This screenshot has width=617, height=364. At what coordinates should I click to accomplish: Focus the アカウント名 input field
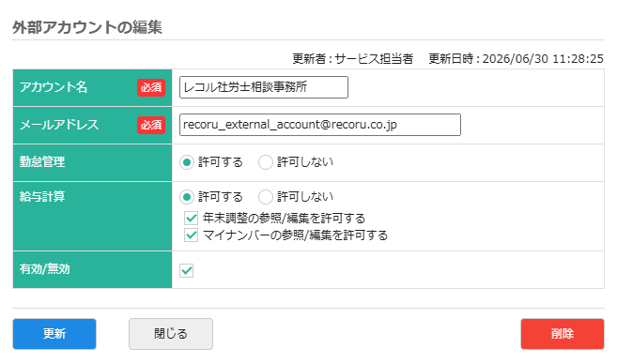pos(264,87)
